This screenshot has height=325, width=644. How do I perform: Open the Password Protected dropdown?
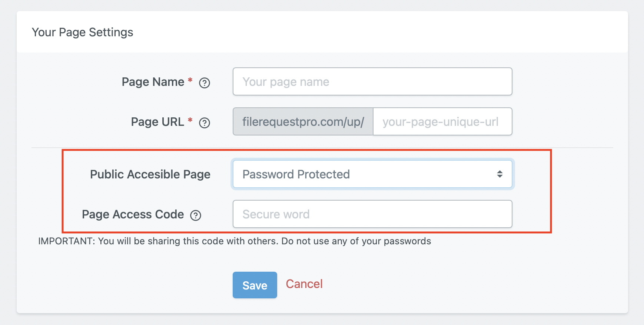(x=372, y=174)
